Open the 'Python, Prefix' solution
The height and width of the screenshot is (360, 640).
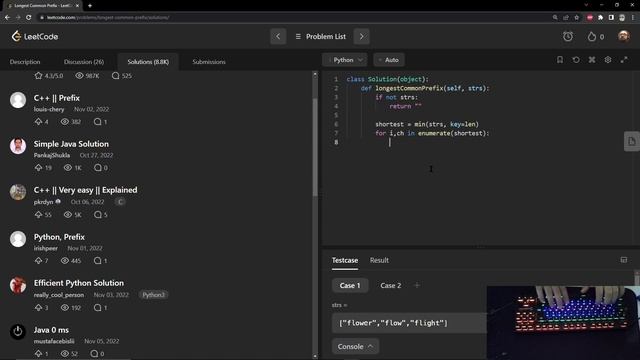tap(59, 237)
